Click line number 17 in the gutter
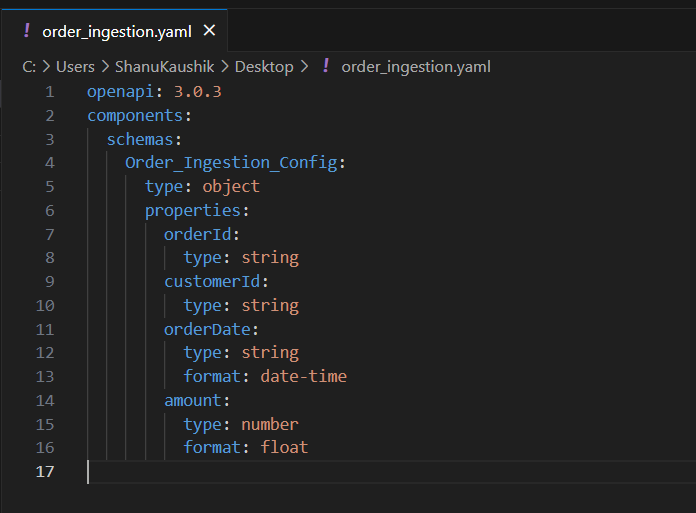The image size is (696, 513). click(45, 471)
